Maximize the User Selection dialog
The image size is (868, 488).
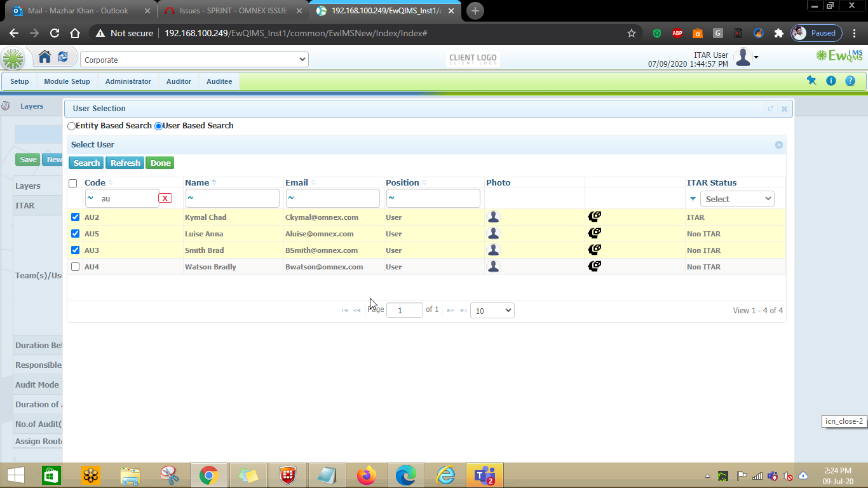tap(771, 109)
